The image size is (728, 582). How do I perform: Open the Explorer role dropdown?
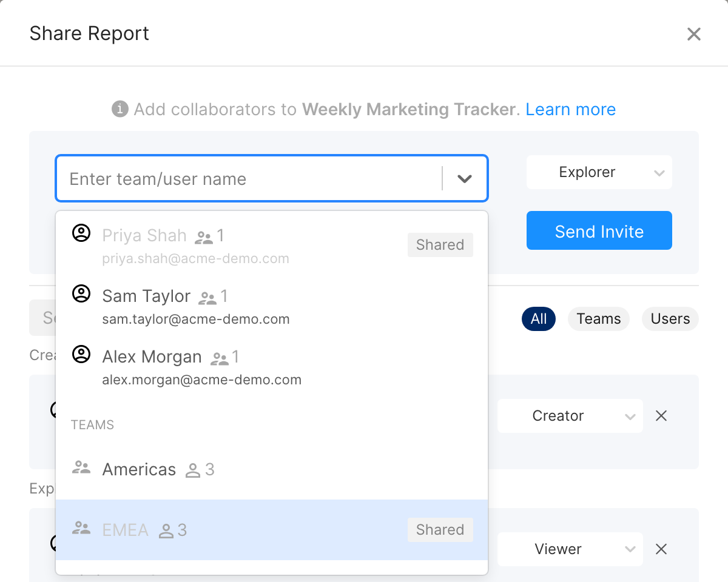[x=599, y=172]
